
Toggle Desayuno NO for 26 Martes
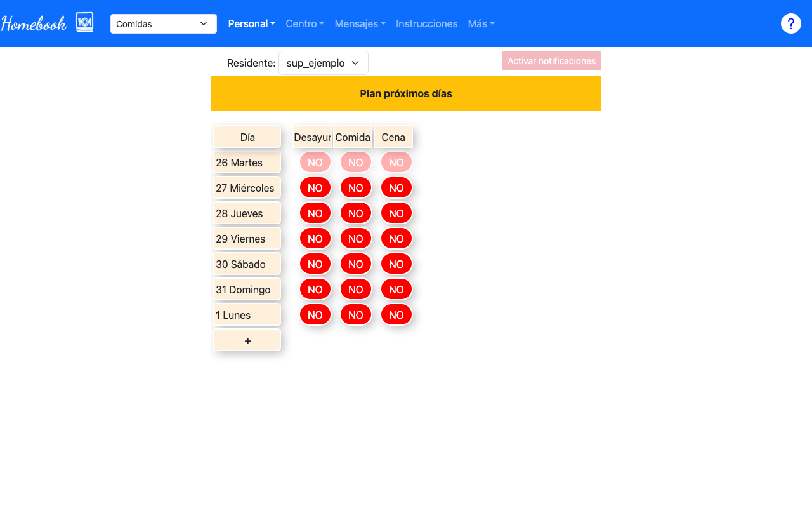coord(315,163)
